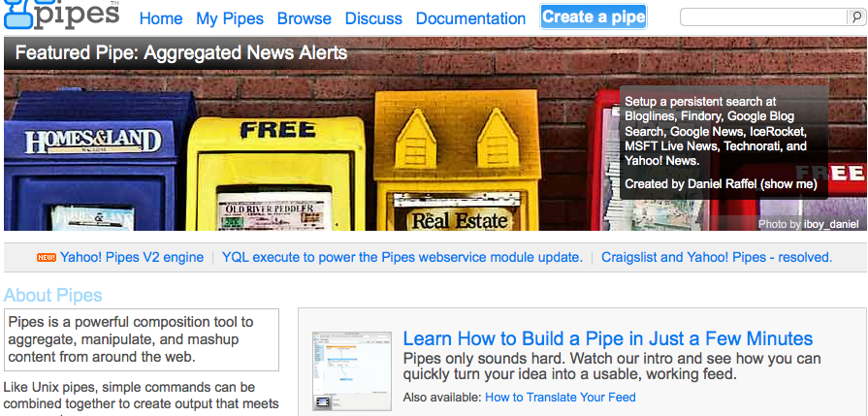Click the orange NEW badge icon

pos(47,257)
